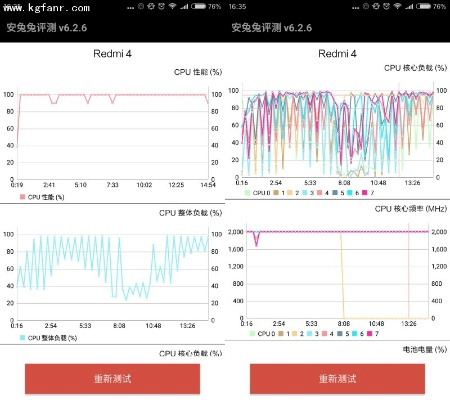Tap Redmi 4 heading in left screenshot
This screenshot has width=450, height=400.
(x=112, y=54)
